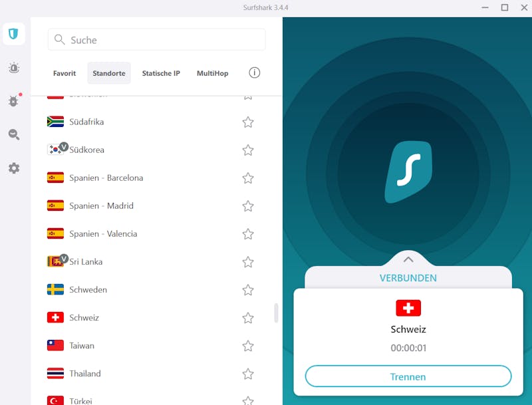This screenshot has height=405, width=532.
Task: Focus the Suche search field
Action: click(156, 40)
